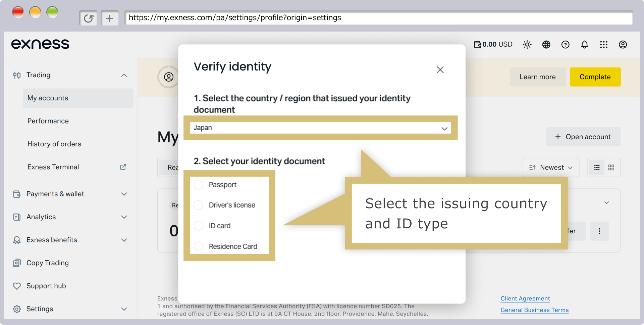Select the Passport radio option

pyautogui.click(x=199, y=185)
